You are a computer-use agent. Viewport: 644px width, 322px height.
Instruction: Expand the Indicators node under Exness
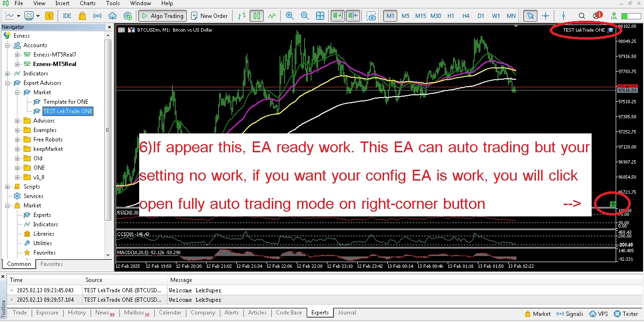(8, 74)
